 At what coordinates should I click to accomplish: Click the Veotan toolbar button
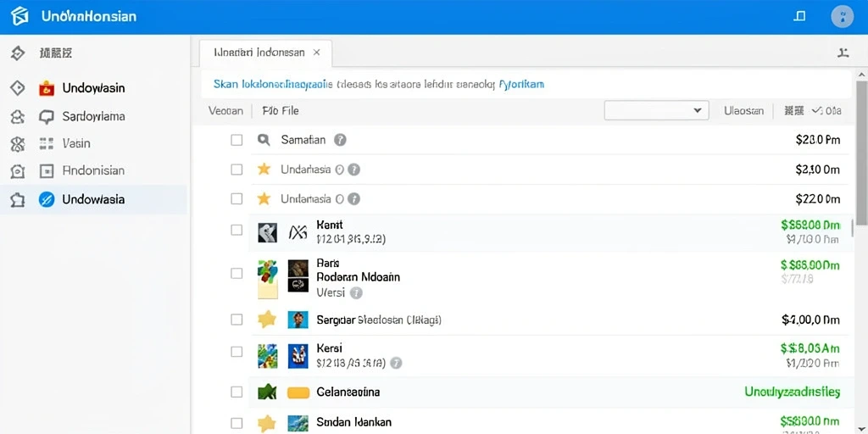[225, 111]
